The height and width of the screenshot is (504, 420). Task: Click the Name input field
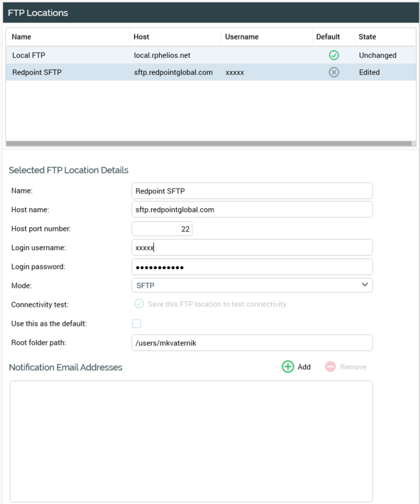click(x=251, y=191)
